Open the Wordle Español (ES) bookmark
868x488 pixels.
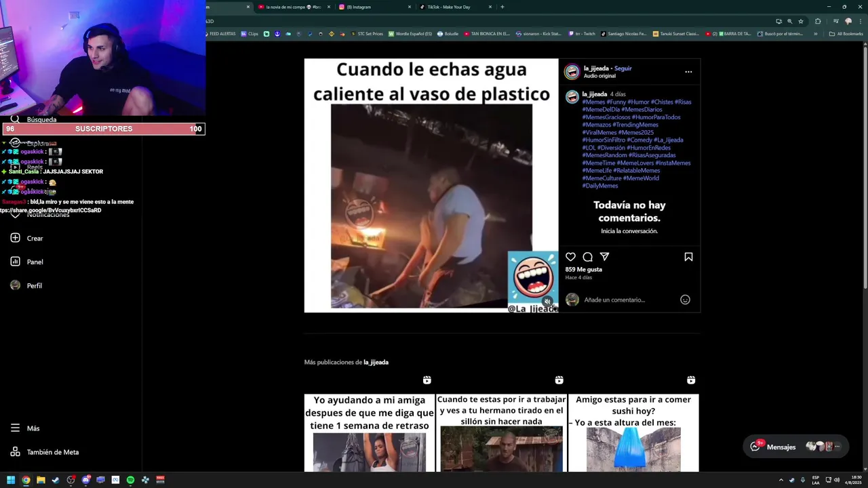pos(410,34)
